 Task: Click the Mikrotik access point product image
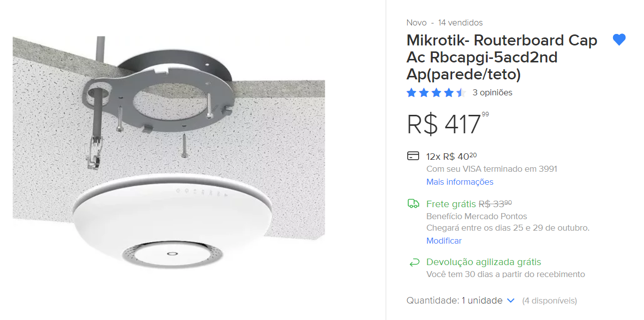coord(169,154)
